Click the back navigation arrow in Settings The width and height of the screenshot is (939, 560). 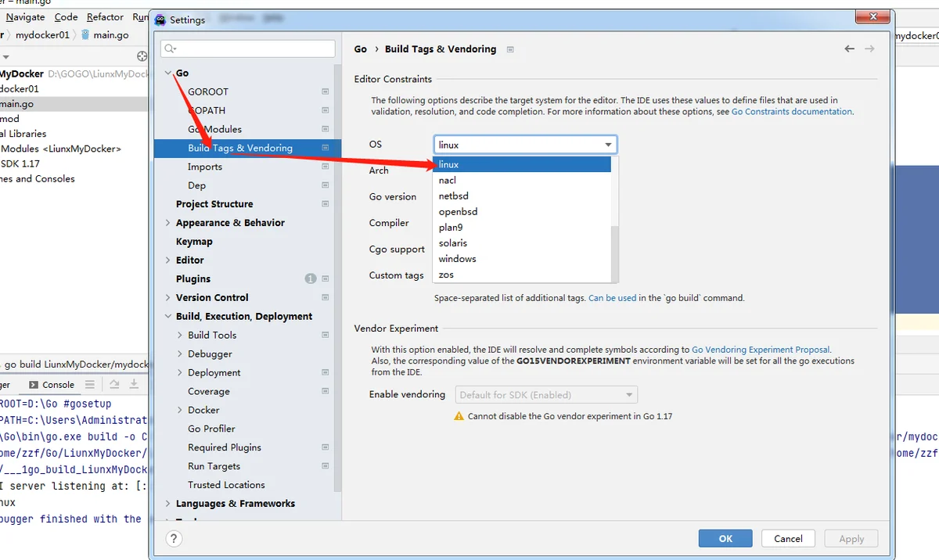850,48
